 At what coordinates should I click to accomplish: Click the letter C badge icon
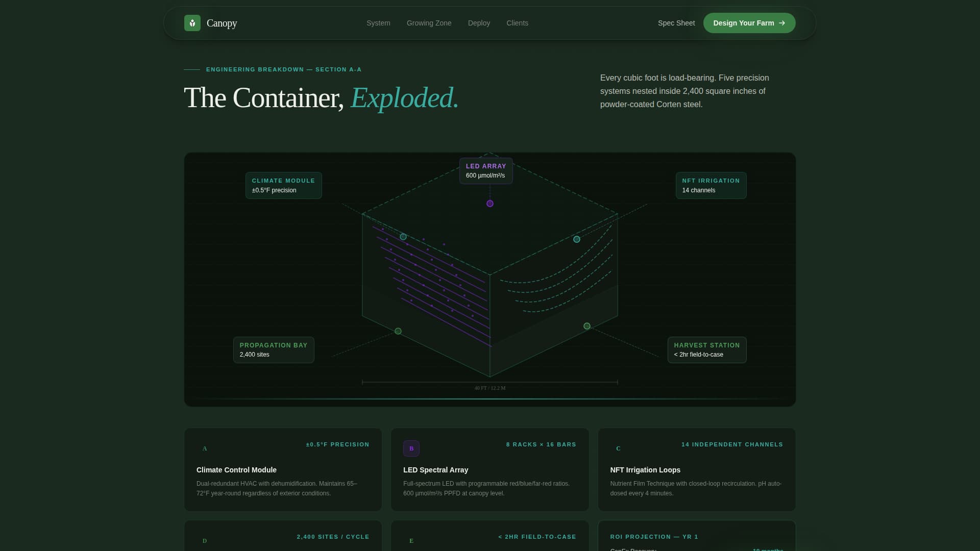click(619, 448)
